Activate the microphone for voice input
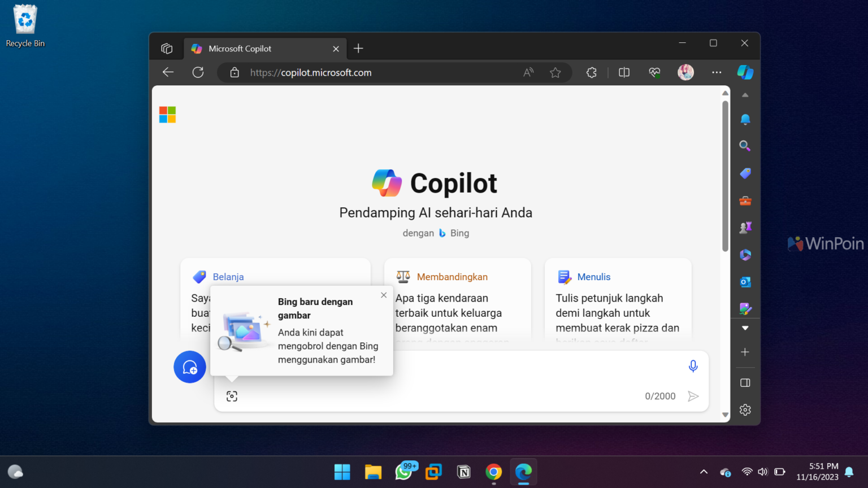This screenshot has height=488, width=868. click(693, 366)
